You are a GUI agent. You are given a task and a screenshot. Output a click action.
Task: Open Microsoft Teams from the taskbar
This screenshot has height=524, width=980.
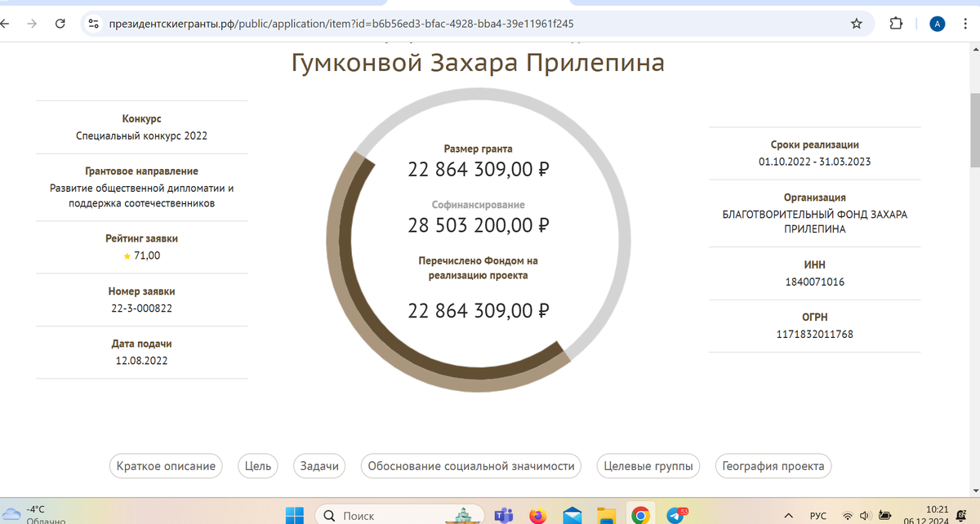coord(503,515)
